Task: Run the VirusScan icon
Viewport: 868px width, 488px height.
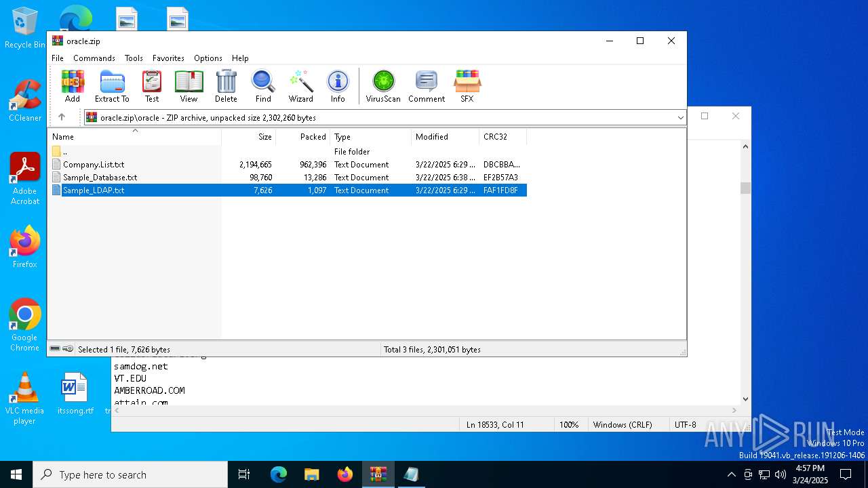Action: (383, 86)
